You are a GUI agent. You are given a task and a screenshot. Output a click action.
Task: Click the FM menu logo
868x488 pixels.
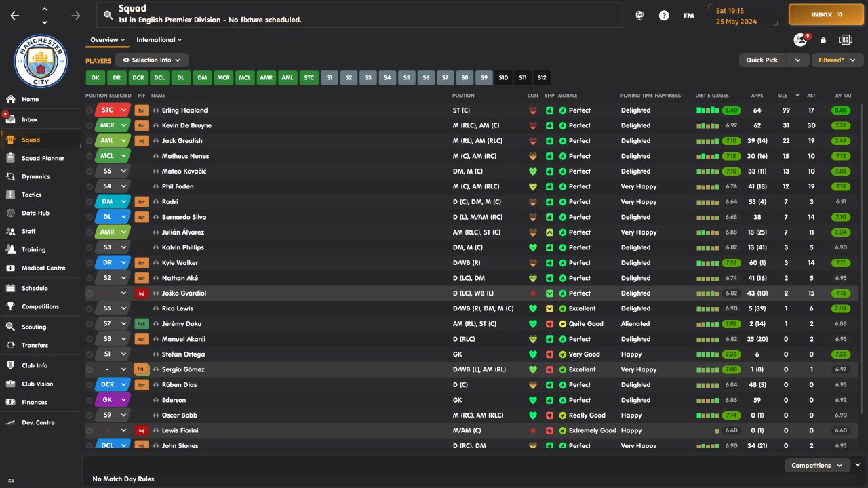tap(688, 15)
